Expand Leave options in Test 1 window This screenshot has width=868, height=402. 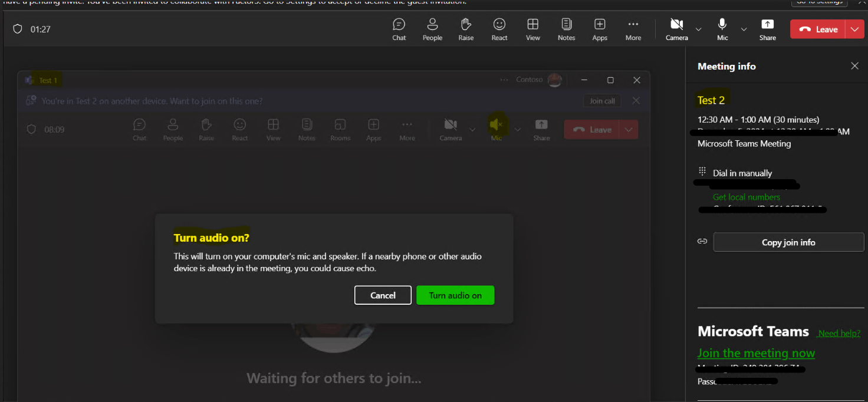pos(629,130)
